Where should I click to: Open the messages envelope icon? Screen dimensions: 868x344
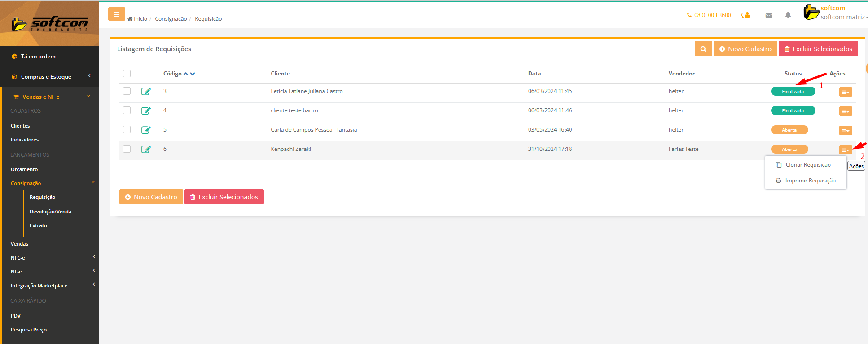pos(768,15)
